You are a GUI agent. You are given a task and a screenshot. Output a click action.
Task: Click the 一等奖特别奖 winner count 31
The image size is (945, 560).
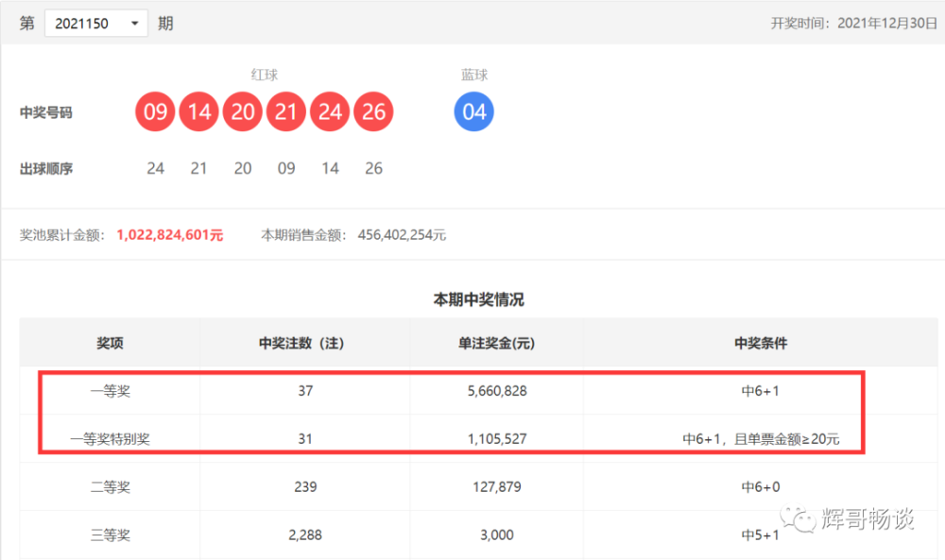pyautogui.click(x=305, y=439)
